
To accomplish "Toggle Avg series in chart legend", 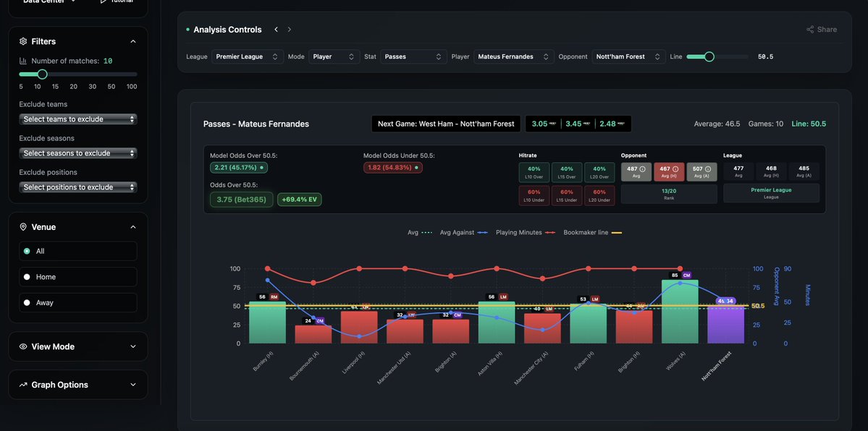I will tap(420, 232).
